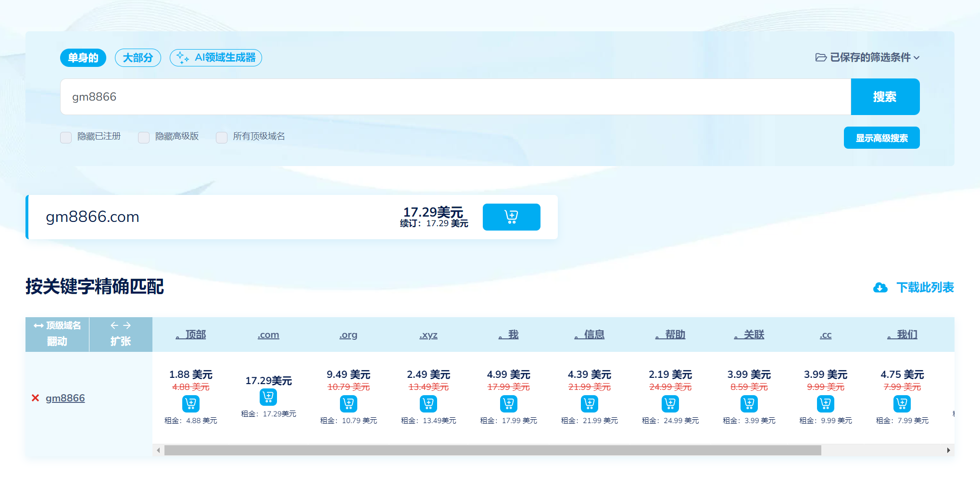Click the 搜索 button
Image resolution: width=980 pixels, height=477 pixels.
tap(885, 97)
